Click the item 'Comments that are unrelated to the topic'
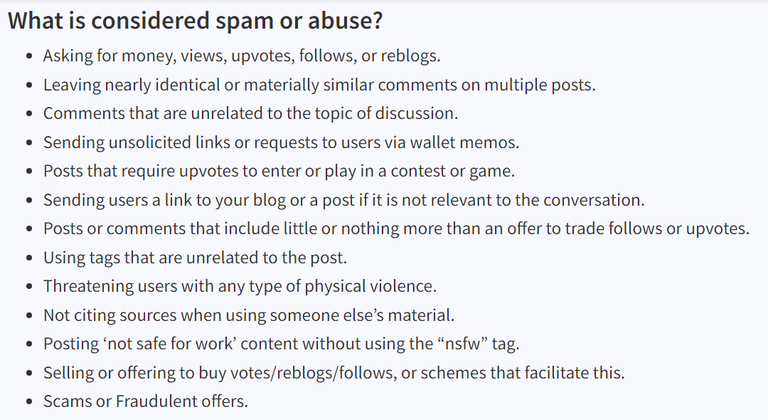The width and height of the screenshot is (768, 420). [x=250, y=114]
